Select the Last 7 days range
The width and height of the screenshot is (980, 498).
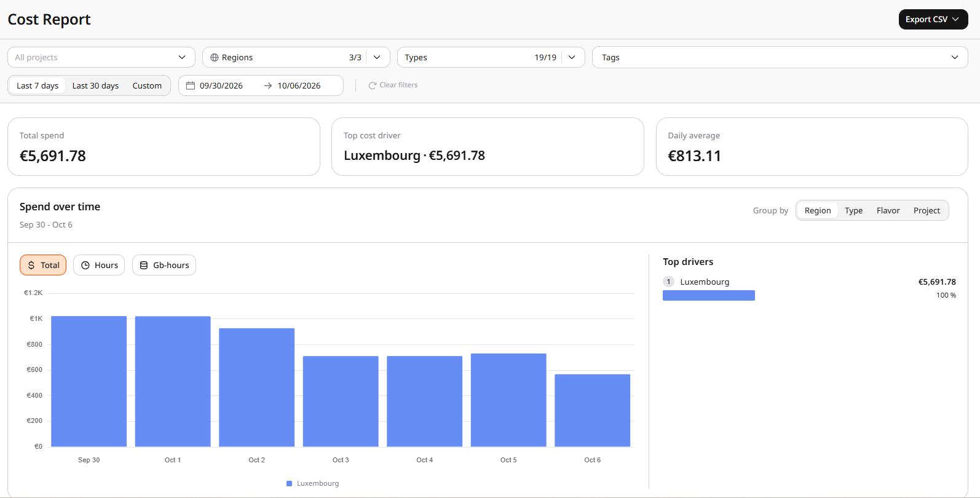(38, 85)
